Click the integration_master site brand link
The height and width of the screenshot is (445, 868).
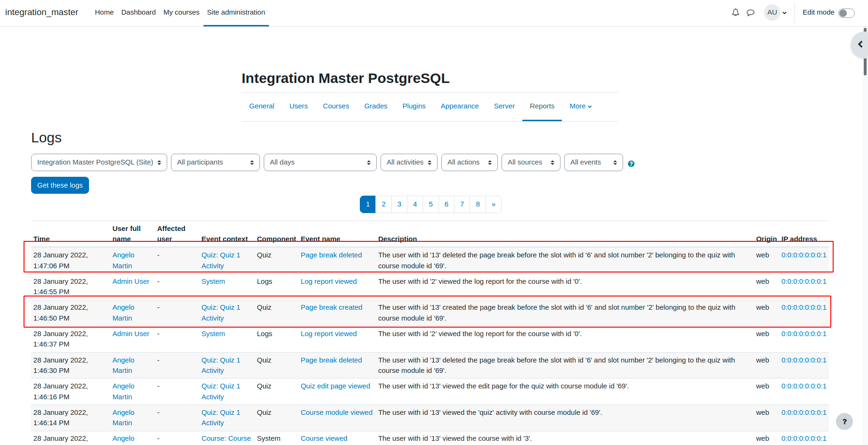point(41,12)
